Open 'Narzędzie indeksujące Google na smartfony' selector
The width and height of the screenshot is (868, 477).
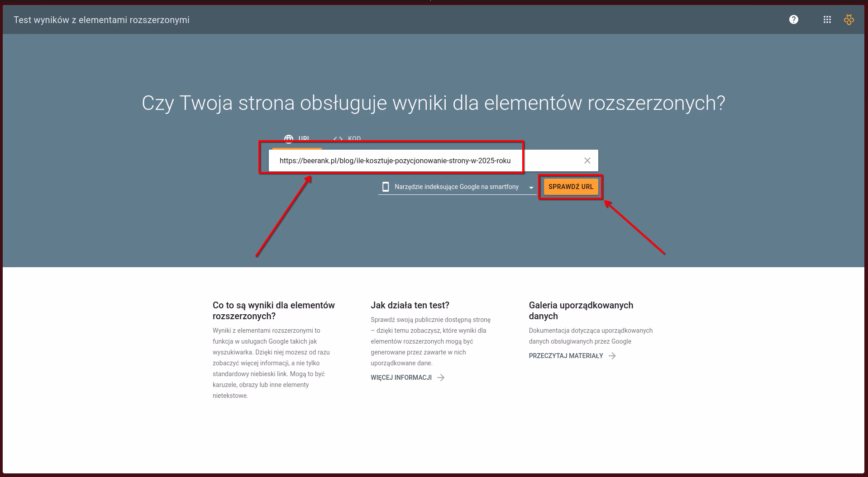(456, 187)
